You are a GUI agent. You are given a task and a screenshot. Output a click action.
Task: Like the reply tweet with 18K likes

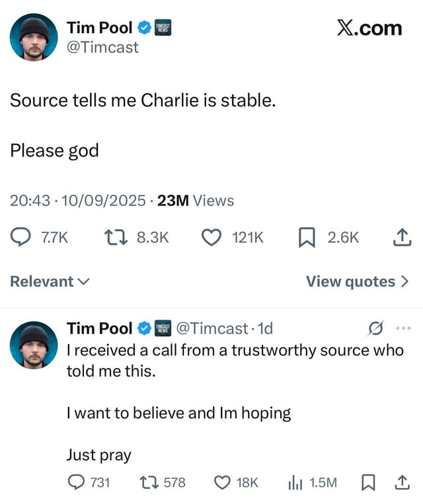coord(222,482)
